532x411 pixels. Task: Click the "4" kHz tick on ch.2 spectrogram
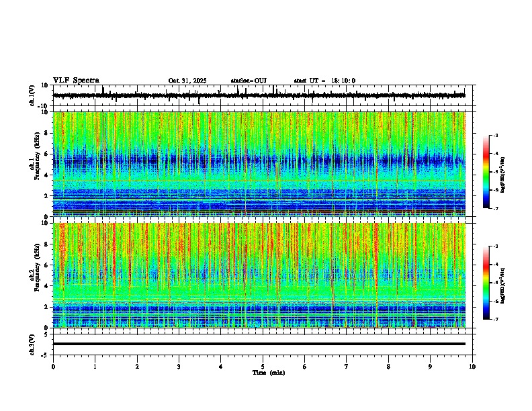coord(47,286)
